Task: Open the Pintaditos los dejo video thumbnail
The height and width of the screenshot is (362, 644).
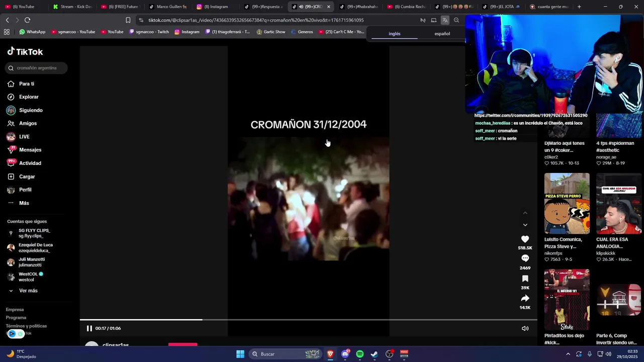Action: point(567,299)
